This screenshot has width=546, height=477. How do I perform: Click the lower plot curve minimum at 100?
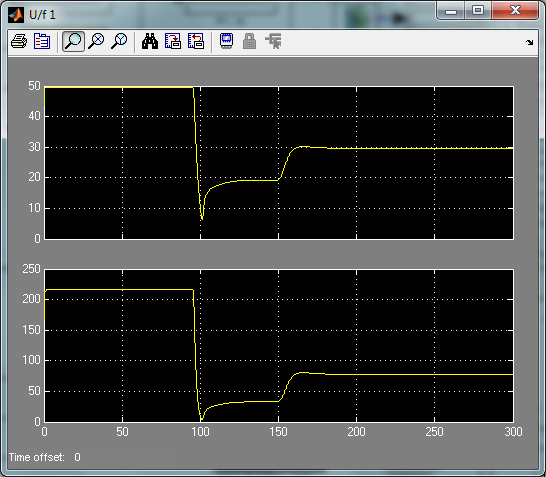point(201,420)
